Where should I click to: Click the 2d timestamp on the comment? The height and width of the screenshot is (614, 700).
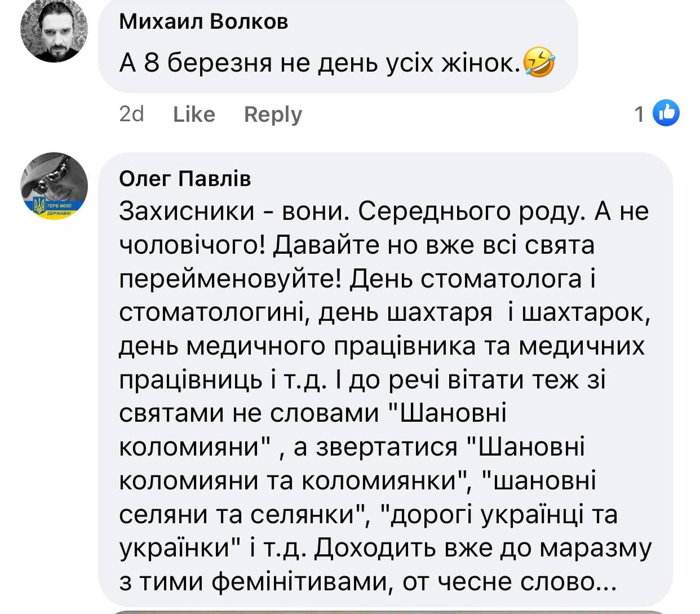pyautogui.click(x=131, y=114)
